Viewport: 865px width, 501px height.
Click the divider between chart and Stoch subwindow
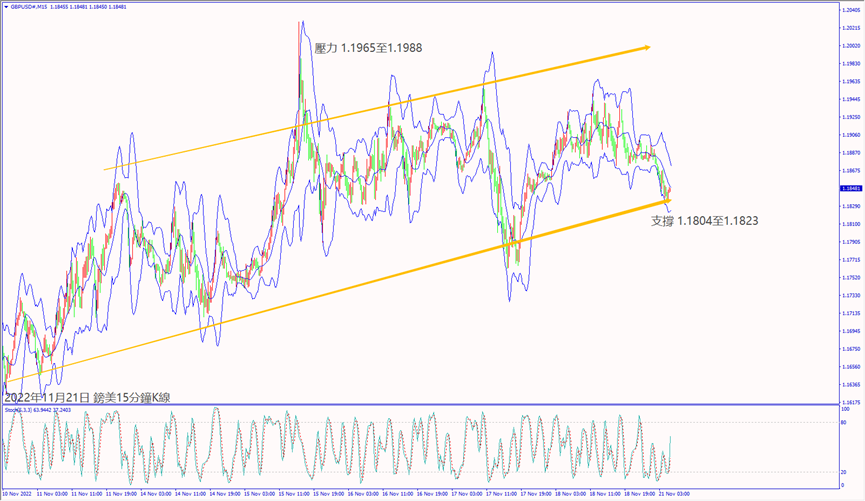420,404
